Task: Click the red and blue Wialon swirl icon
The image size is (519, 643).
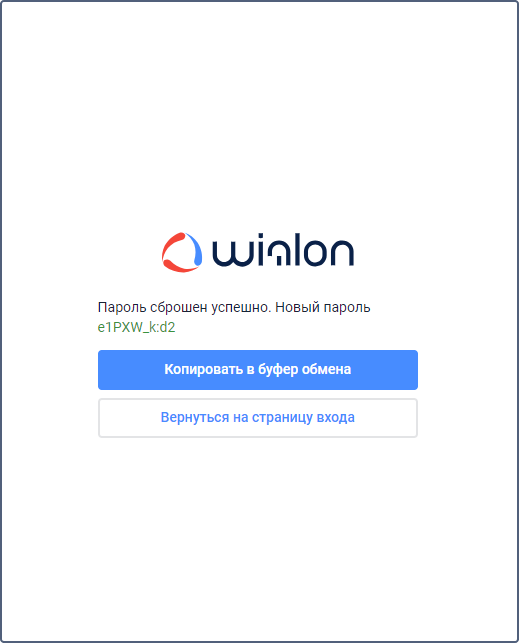Action: [182, 252]
